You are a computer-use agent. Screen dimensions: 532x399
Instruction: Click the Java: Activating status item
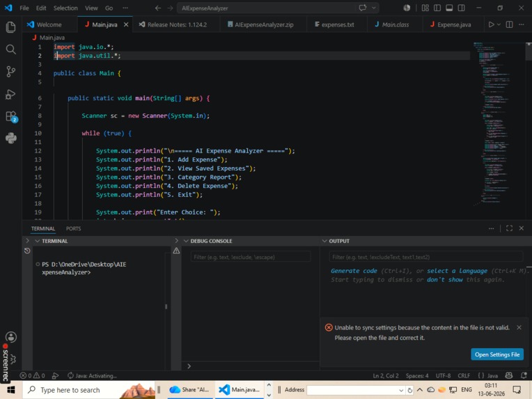(92, 375)
